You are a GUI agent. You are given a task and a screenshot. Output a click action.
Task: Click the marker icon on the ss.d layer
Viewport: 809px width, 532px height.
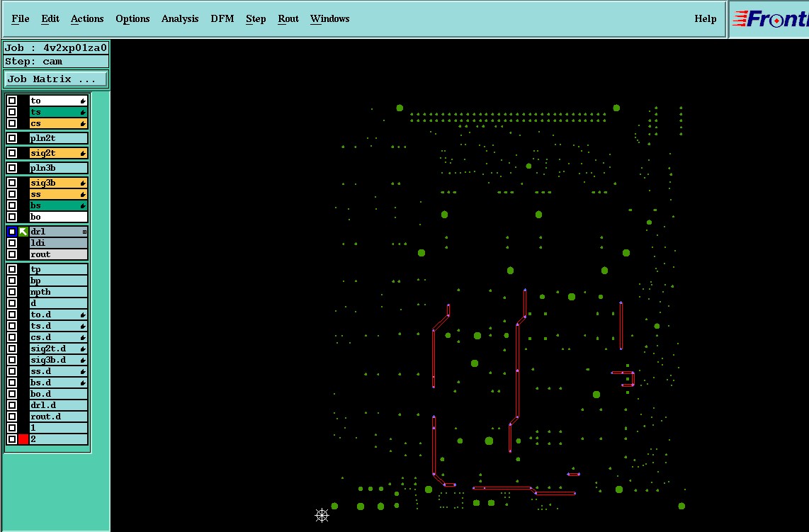click(x=83, y=371)
